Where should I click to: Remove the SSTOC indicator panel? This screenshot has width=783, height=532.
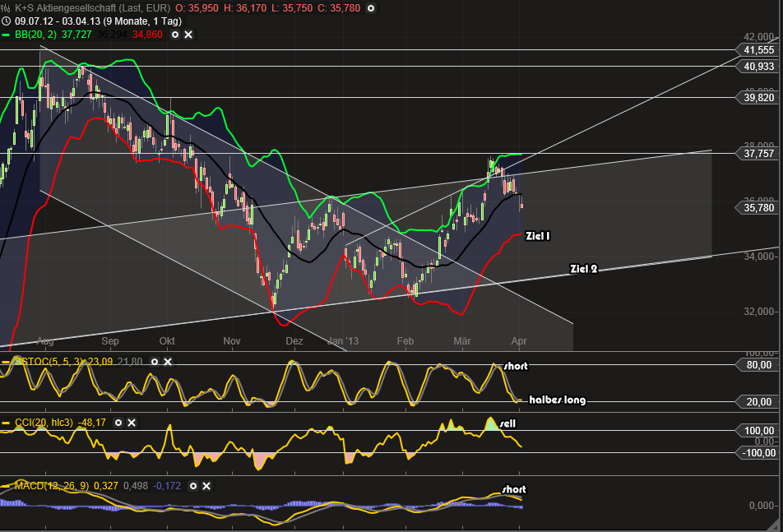[x=168, y=361]
